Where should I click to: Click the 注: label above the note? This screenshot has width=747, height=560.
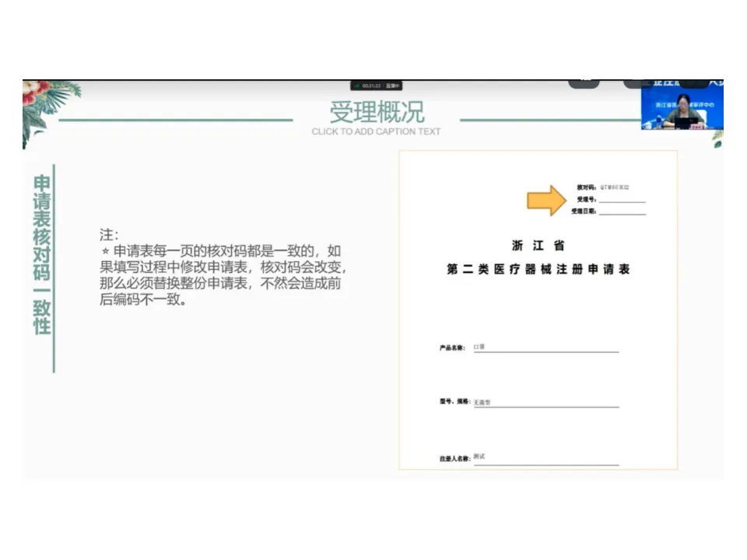109,234
